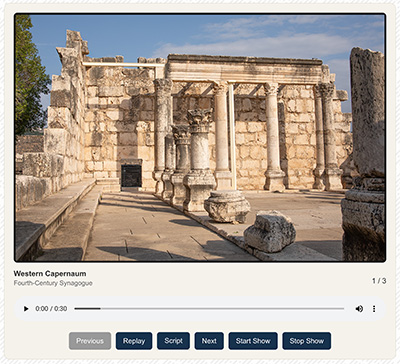Go to Next slide

pyautogui.click(x=209, y=341)
